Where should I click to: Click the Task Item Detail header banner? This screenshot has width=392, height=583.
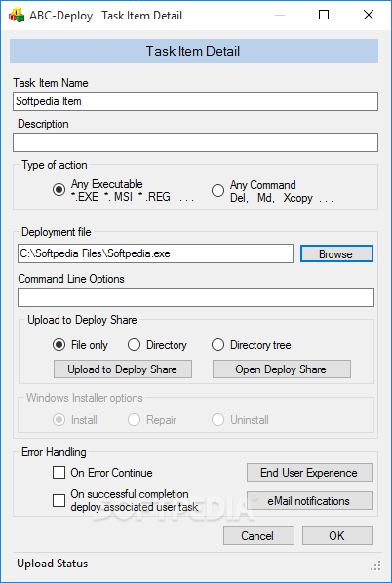(x=194, y=51)
